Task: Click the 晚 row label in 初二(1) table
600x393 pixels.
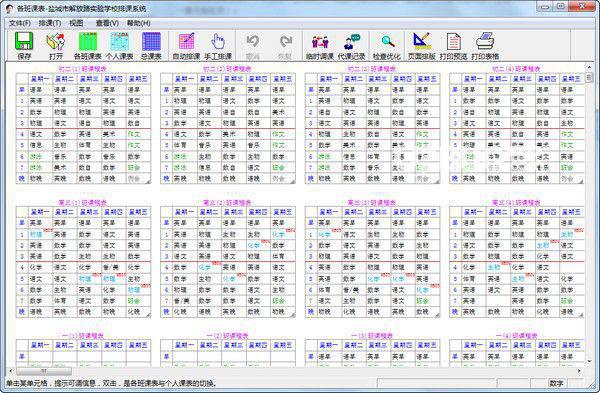Action: (x=22, y=179)
